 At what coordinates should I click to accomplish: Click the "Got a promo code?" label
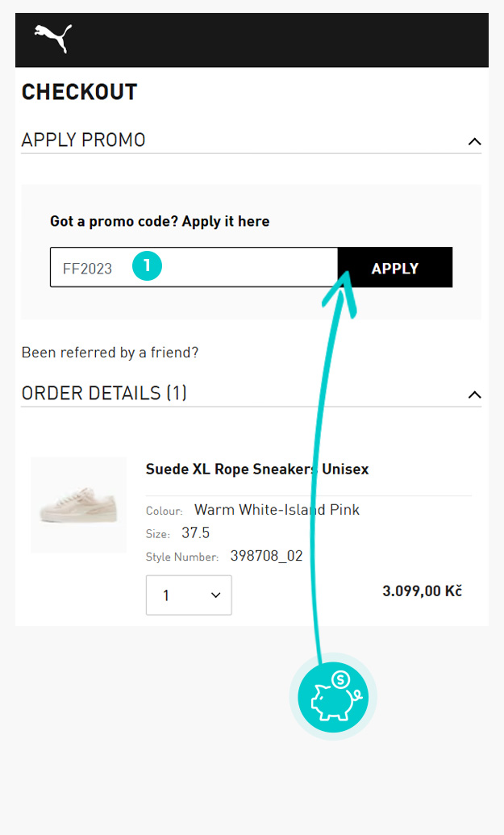160,221
